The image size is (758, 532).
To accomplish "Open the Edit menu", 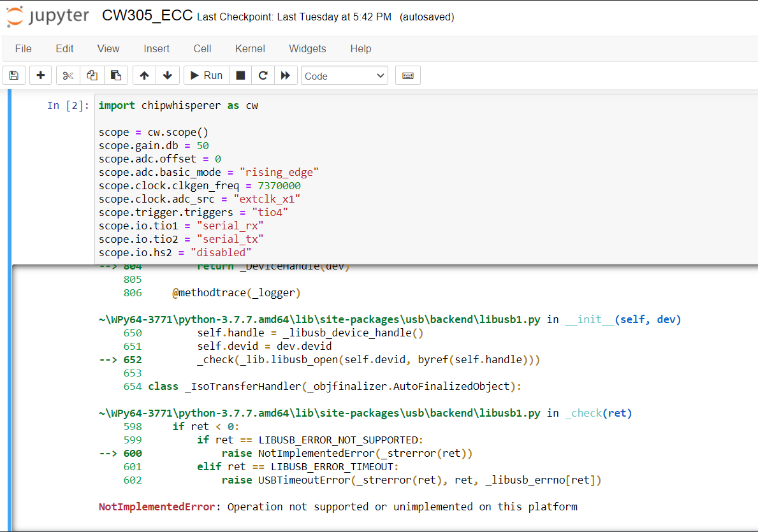I will click(65, 49).
